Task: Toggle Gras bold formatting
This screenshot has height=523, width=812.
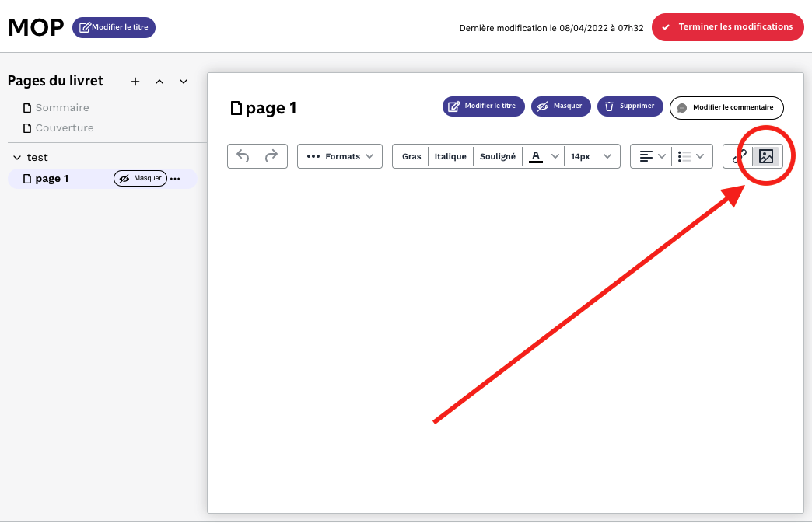Action: coord(411,156)
